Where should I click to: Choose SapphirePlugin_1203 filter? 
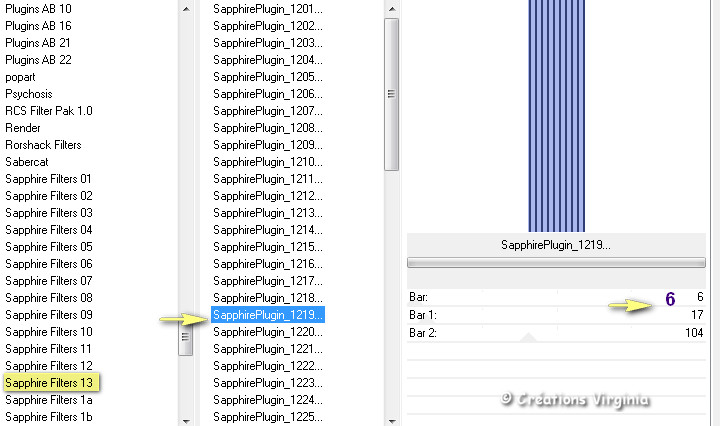point(268,43)
